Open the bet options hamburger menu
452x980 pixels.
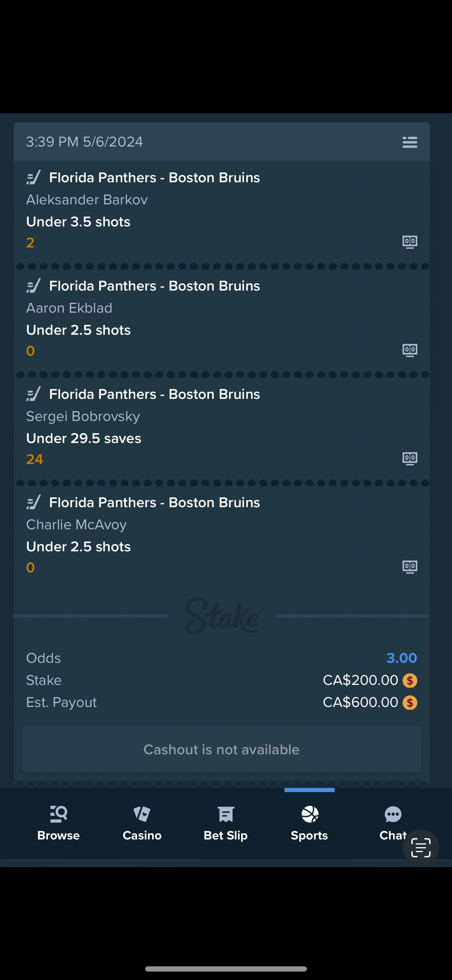(x=410, y=142)
